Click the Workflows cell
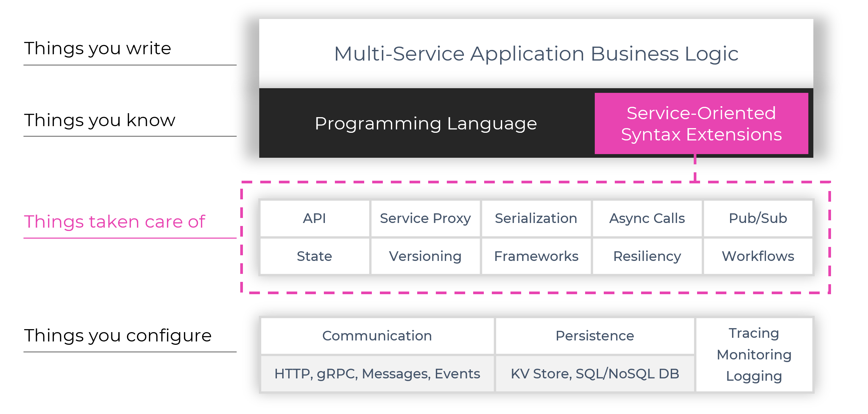Viewport: 868px width, 414px height. click(758, 257)
